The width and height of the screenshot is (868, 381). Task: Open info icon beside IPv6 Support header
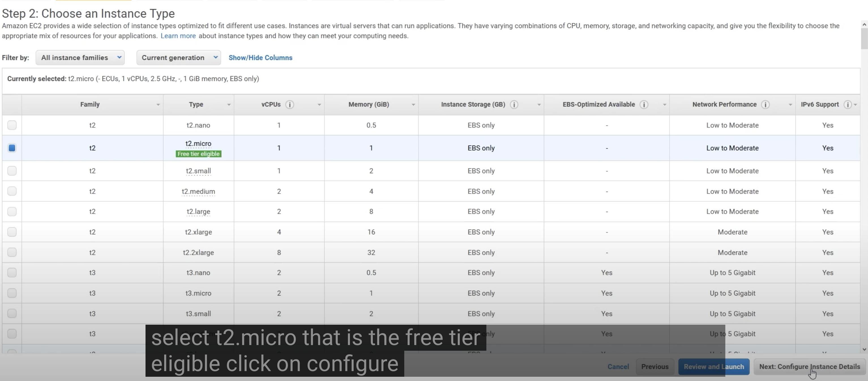click(847, 104)
